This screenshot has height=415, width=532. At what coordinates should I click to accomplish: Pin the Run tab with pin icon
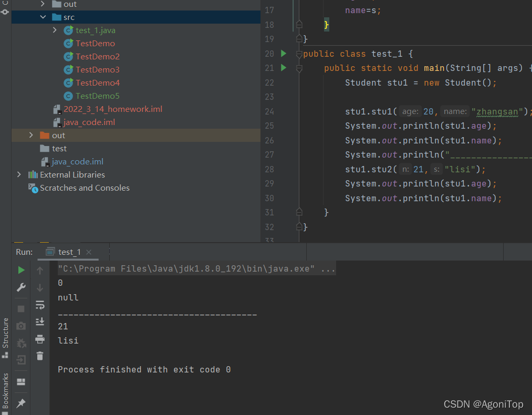click(x=21, y=403)
